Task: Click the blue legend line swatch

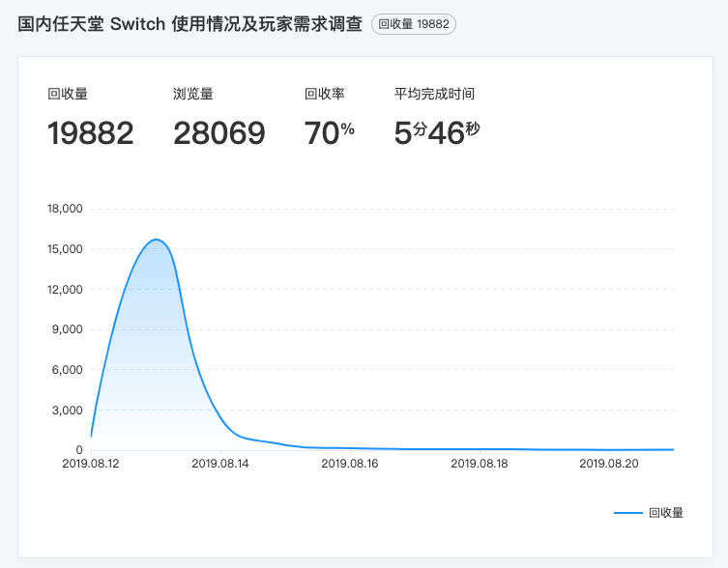Action: (627, 513)
